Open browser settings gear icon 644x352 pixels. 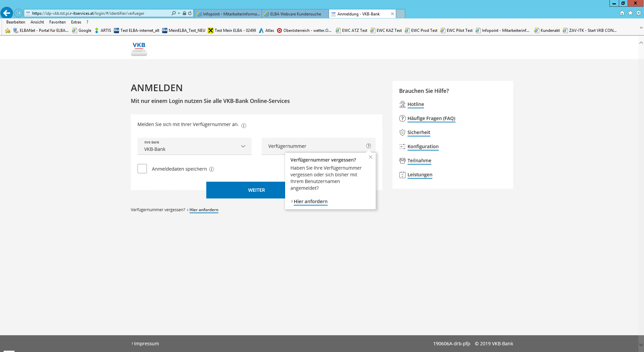tap(639, 13)
